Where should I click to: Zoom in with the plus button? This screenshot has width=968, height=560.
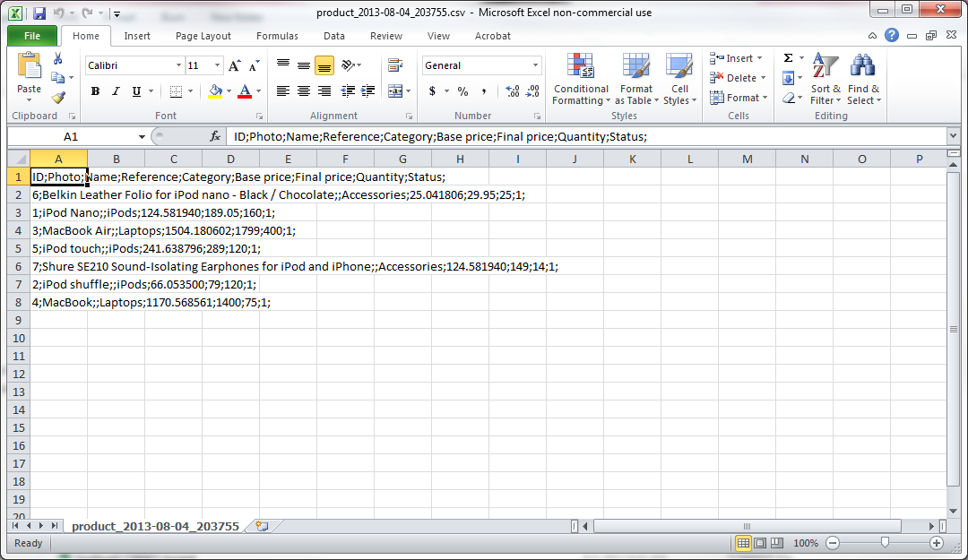coord(937,543)
